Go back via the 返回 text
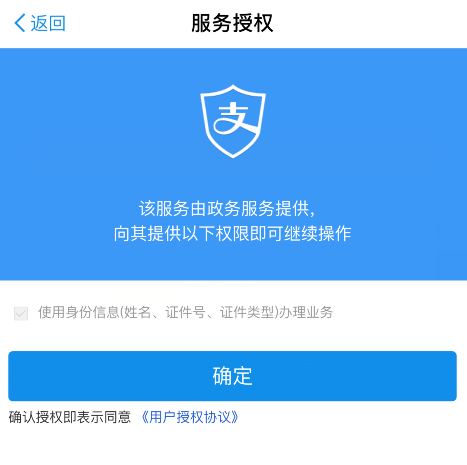The width and height of the screenshot is (467, 465). (x=48, y=23)
